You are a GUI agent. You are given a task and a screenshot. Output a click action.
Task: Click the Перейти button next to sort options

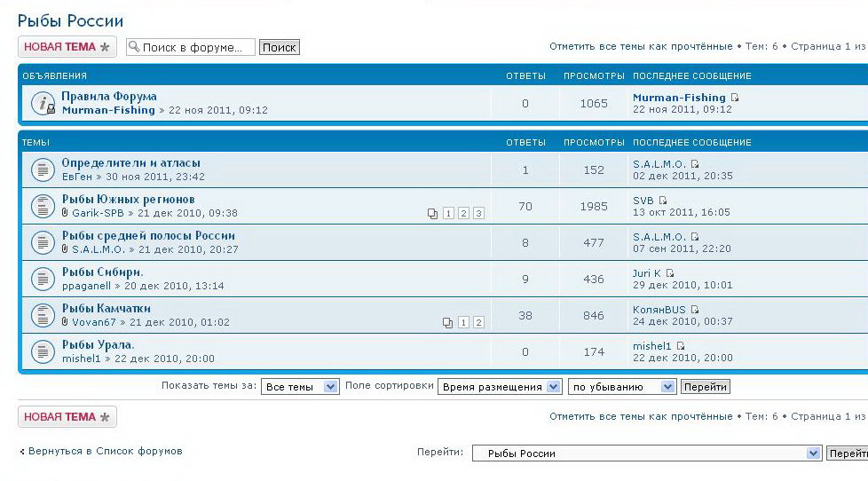click(705, 387)
